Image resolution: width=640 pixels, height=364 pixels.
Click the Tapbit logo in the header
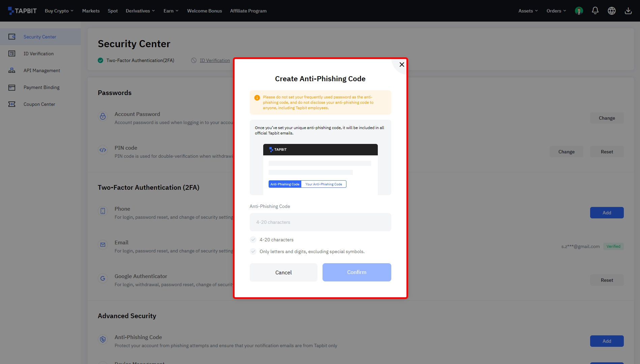(x=22, y=11)
